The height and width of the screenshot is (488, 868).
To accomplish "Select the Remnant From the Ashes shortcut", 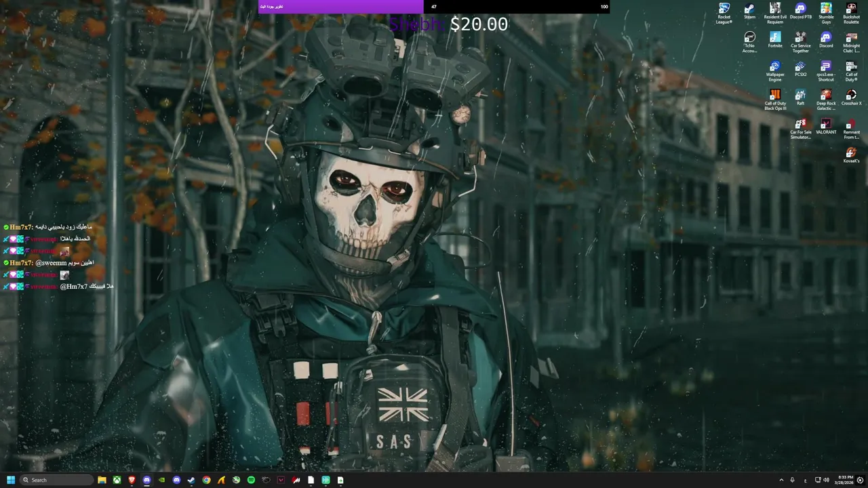I will [x=851, y=129].
